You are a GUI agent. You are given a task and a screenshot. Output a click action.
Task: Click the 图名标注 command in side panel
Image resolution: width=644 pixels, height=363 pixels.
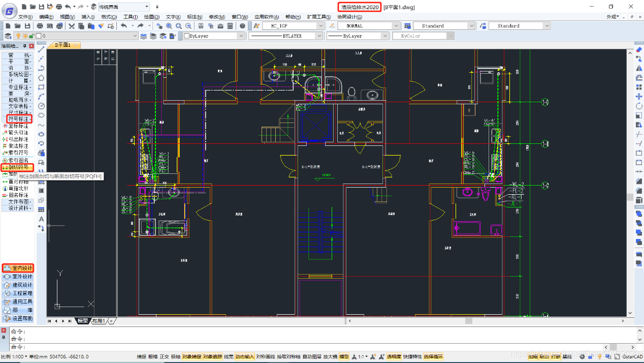click(x=16, y=195)
